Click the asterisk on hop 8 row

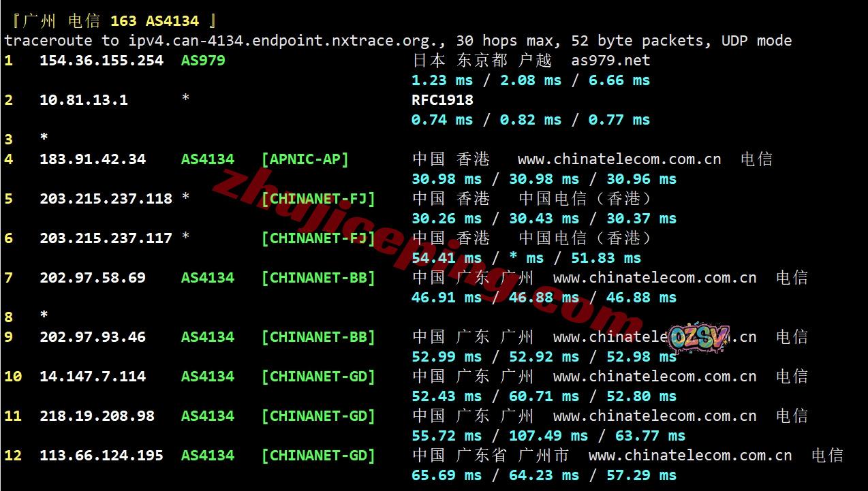pyautogui.click(x=44, y=316)
